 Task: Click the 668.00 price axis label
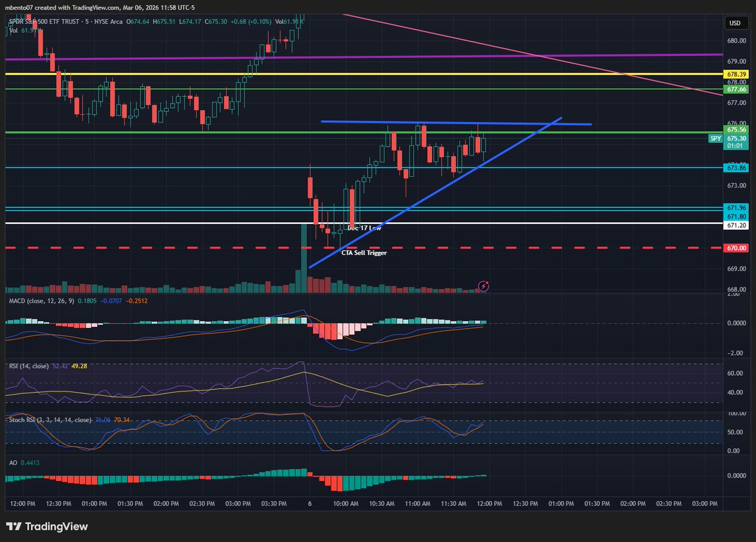tap(736, 290)
